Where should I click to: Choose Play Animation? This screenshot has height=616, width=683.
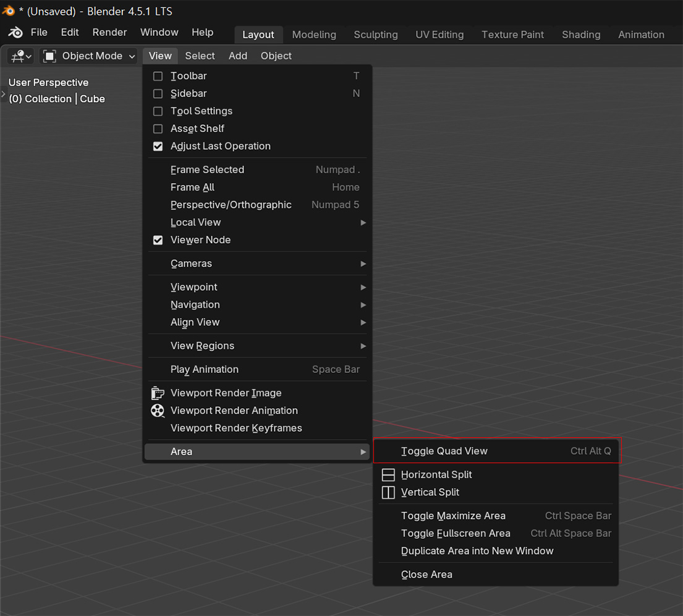[x=257, y=369]
